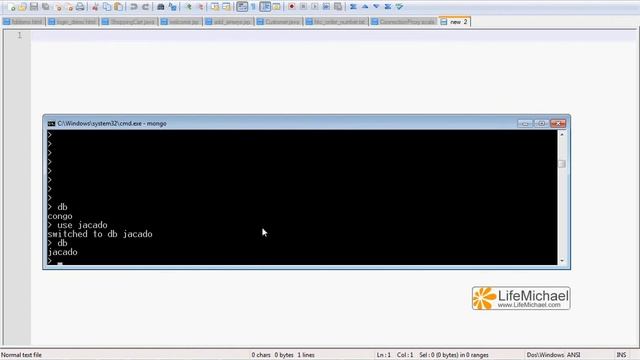Image resolution: width=640 pixels, height=360 pixels.
Task: Run macro multiple times icon
Action: (x=326, y=7)
